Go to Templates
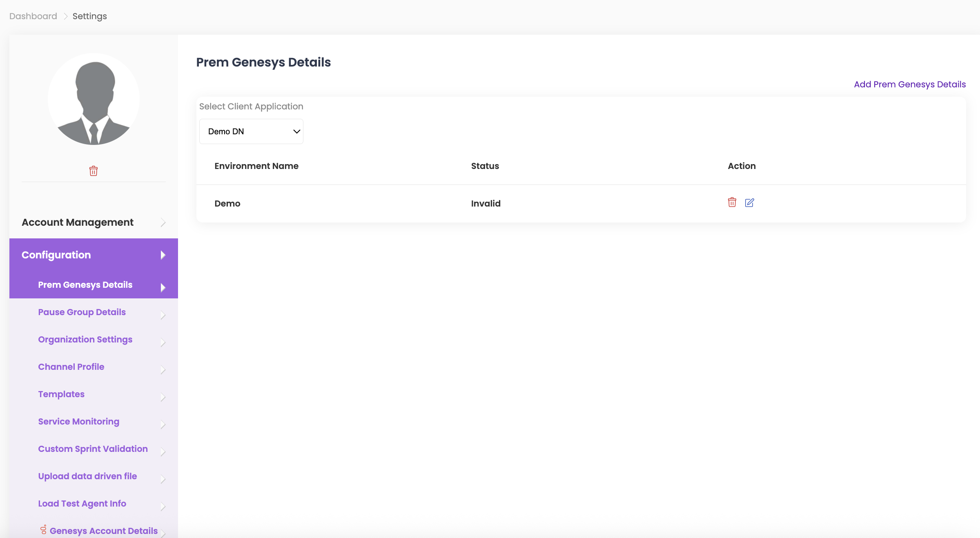The width and height of the screenshot is (980, 538). pyautogui.click(x=61, y=394)
